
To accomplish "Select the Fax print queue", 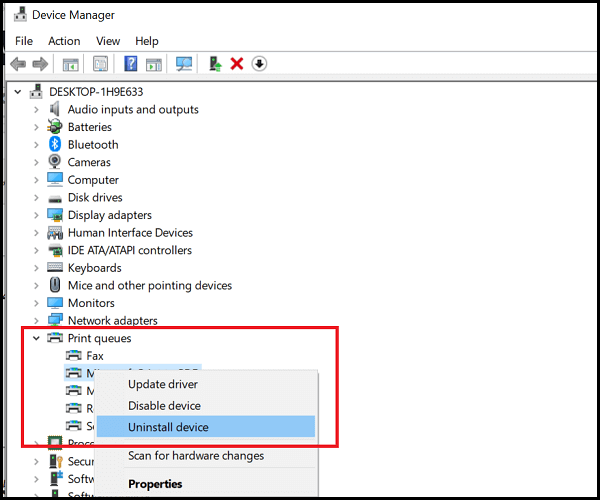I will tap(95, 356).
